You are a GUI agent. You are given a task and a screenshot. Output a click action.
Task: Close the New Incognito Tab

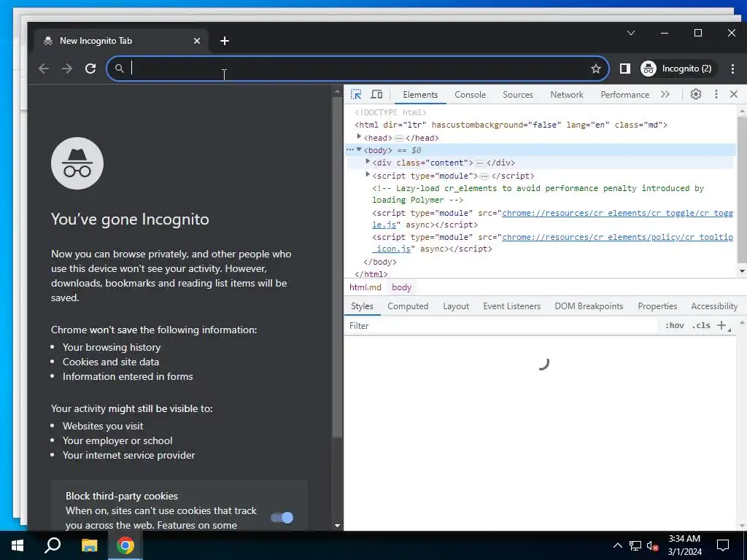point(197,41)
